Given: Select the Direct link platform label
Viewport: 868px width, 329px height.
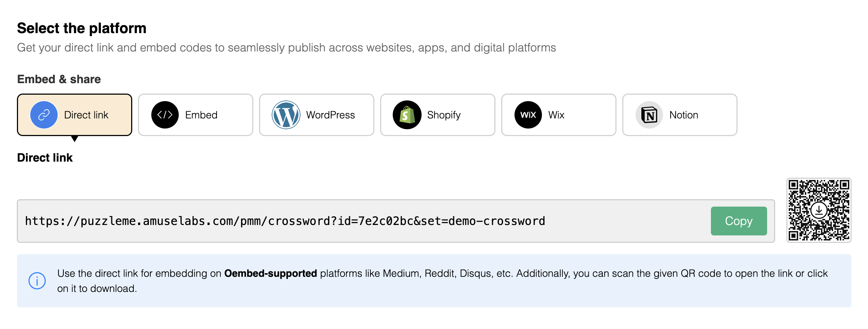Looking at the screenshot, I should click(x=86, y=115).
